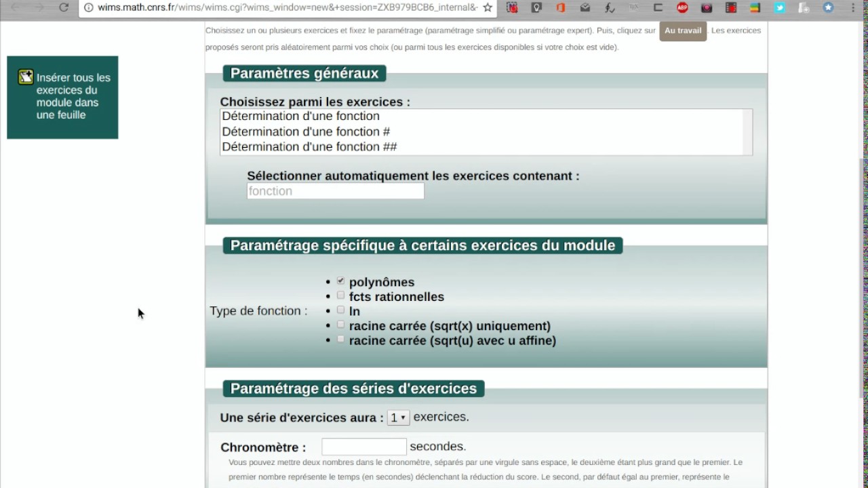Open the Chrome three-dot menu

click(853, 7)
